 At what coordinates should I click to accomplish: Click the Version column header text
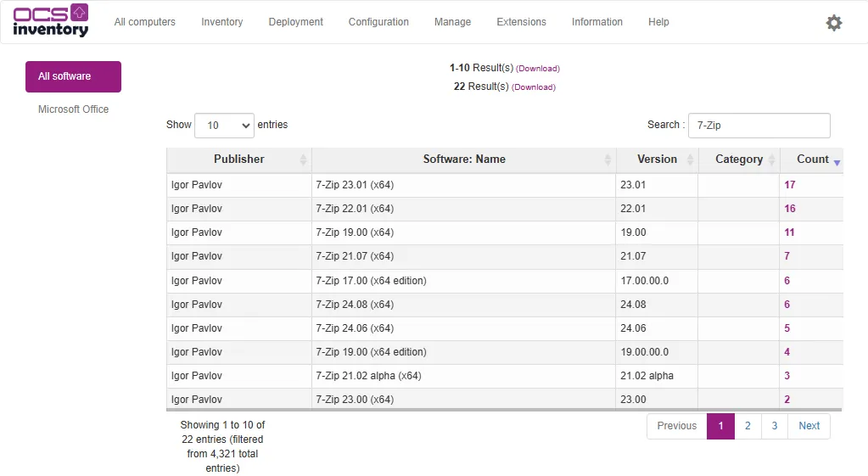(657, 160)
